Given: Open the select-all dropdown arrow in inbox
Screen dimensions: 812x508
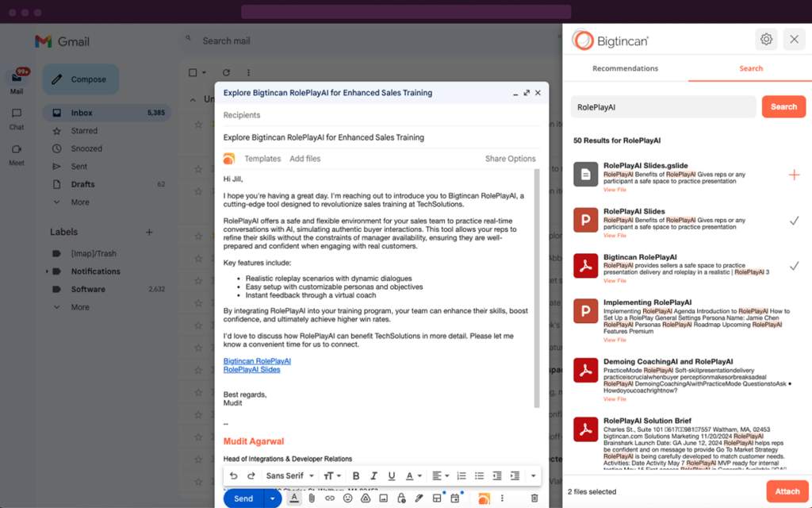Looking at the screenshot, I should (204, 72).
